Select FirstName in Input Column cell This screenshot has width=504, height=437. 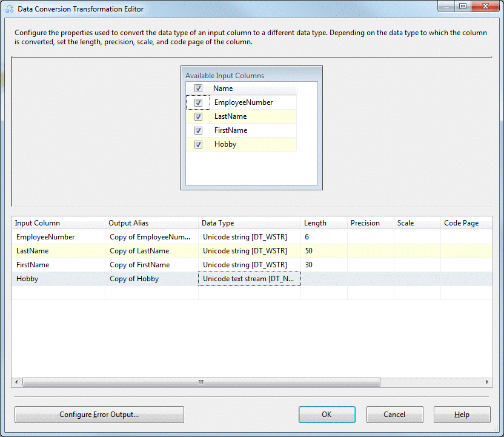tap(58, 265)
